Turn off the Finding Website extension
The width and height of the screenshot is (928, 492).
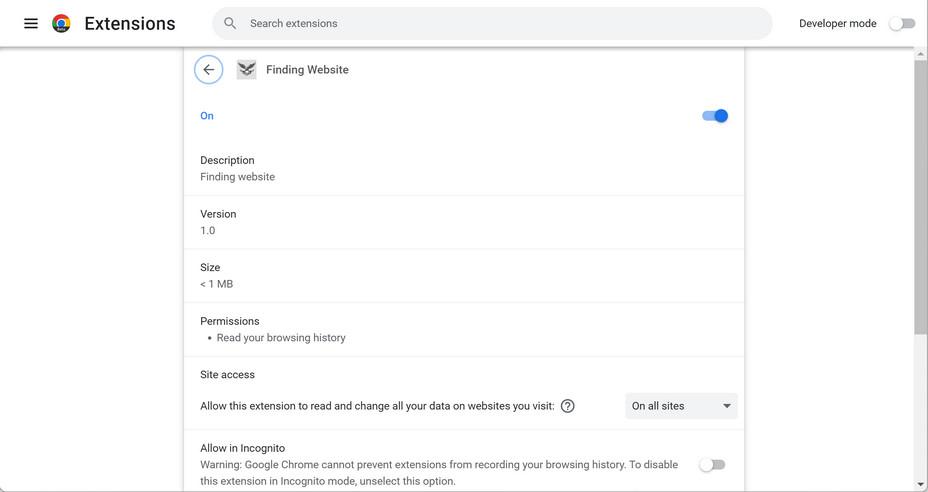715,116
